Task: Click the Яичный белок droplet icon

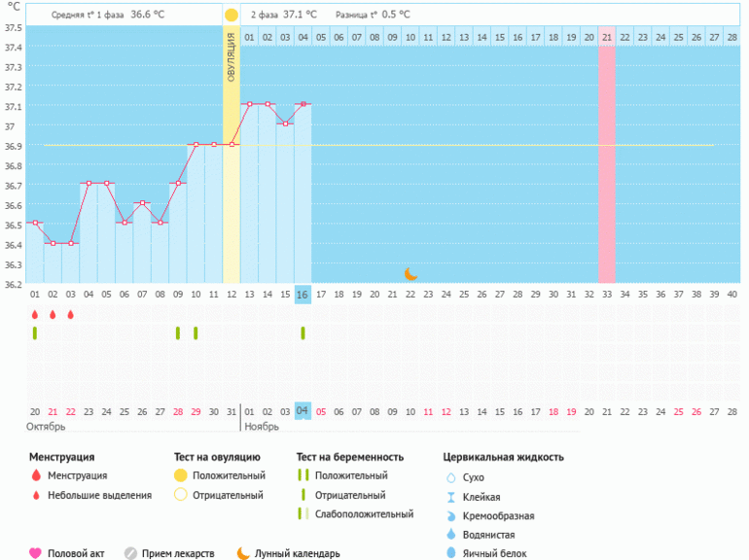Action: [450, 553]
